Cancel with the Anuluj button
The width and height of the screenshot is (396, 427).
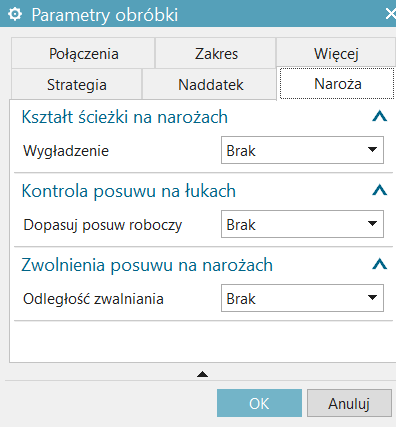click(349, 403)
